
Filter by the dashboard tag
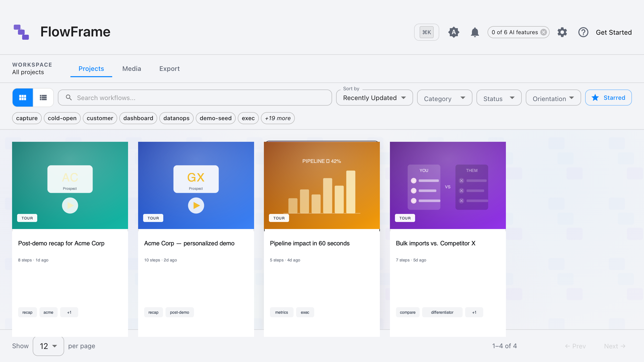click(138, 118)
